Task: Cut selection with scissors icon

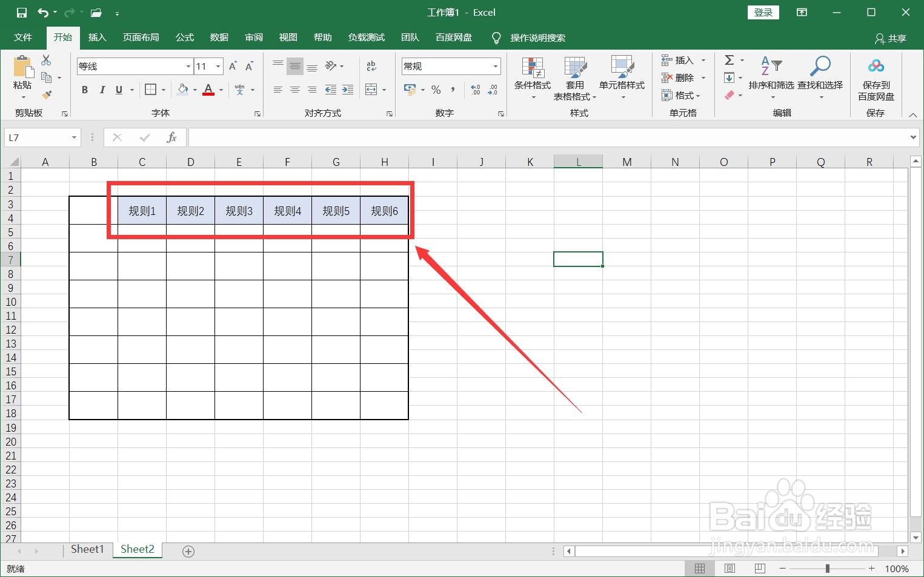Action: pyautogui.click(x=47, y=61)
